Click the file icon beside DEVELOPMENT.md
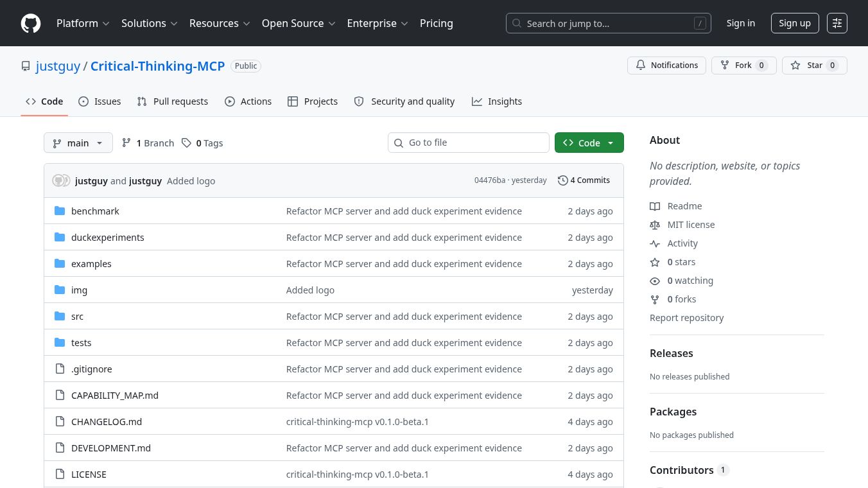The width and height of the screenshot is (868, 488). pos(60,448)
